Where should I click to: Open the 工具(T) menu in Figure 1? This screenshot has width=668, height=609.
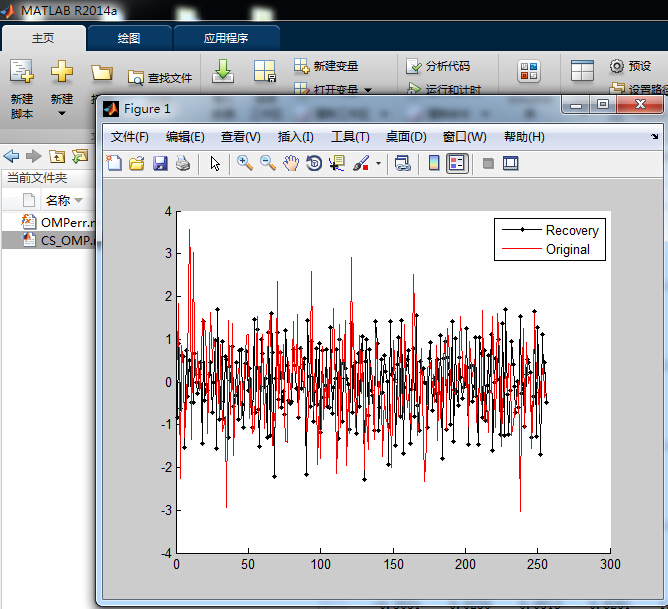pyautogui.click(x=350, y=137)
